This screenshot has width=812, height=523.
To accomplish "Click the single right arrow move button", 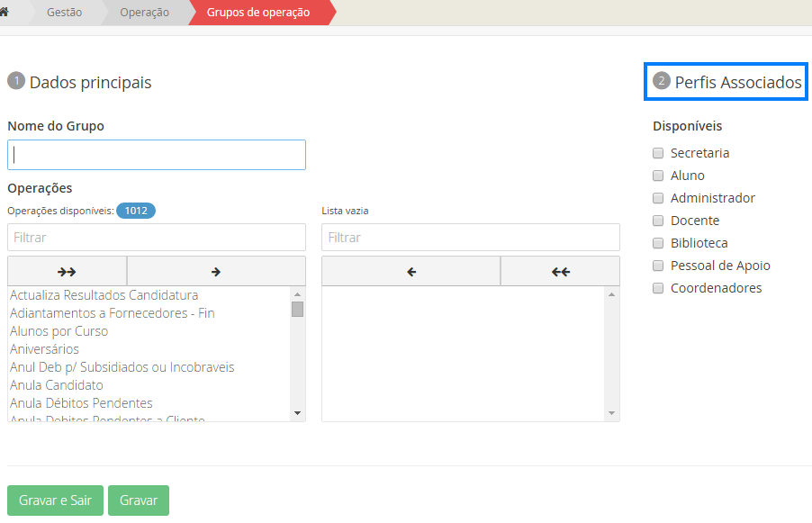I will [x=216, y=271].
